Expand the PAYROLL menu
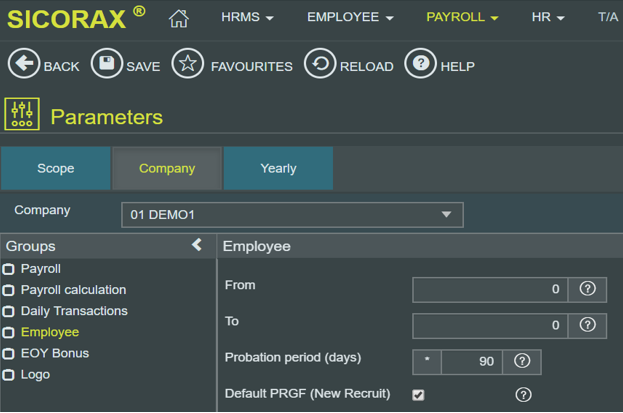 pyautogui.click(x=462, y=18)
